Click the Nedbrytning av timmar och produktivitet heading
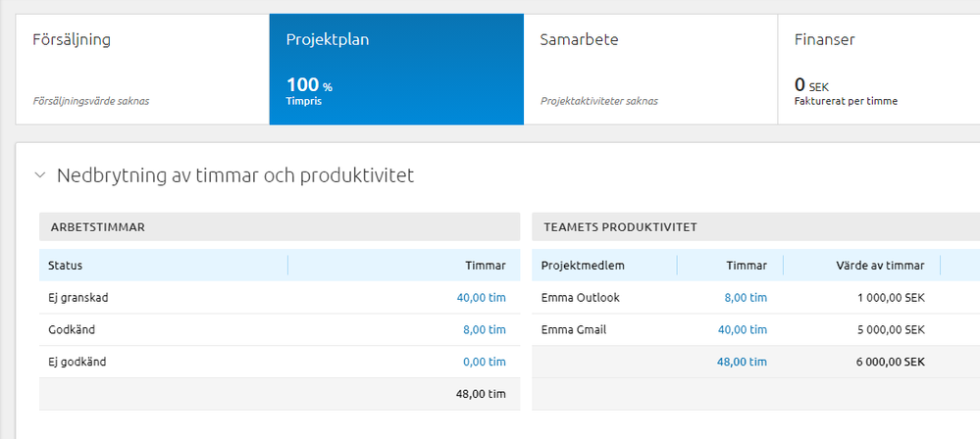Screen dimensions: 980x439 point(235,175)
